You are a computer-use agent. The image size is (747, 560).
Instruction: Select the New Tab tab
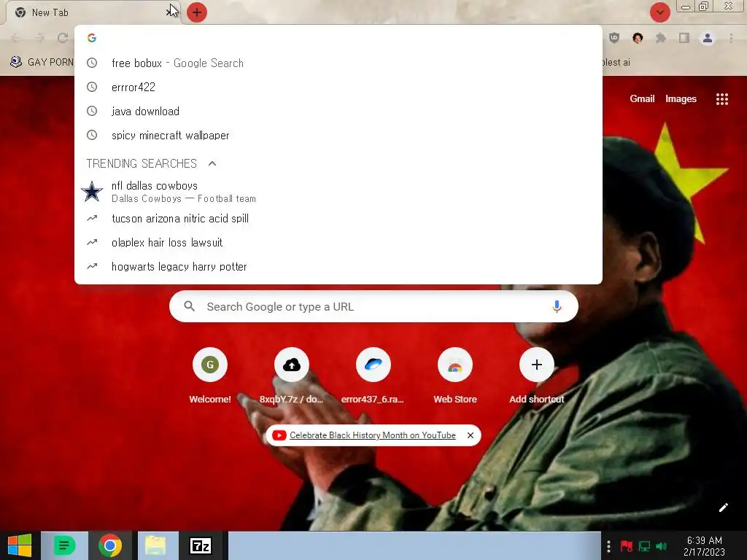point(90,12)
